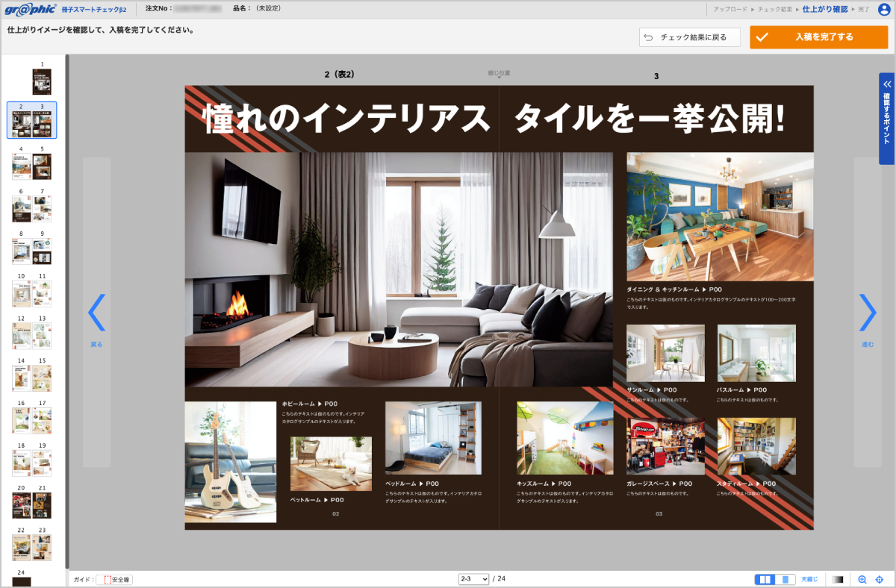Select the page 1 cover thumbnail
This screenshot has width=896, height=588.
[42, 81]
